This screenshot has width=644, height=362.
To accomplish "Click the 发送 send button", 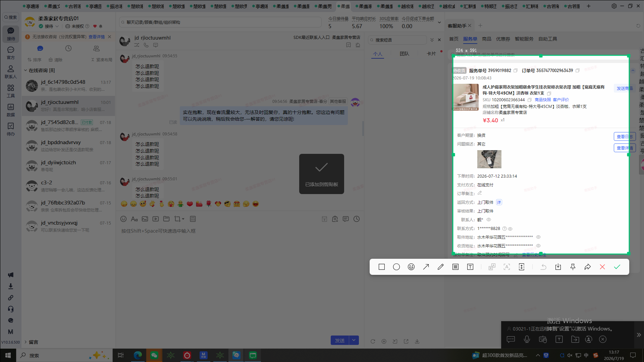I will [x=340, y=340].
